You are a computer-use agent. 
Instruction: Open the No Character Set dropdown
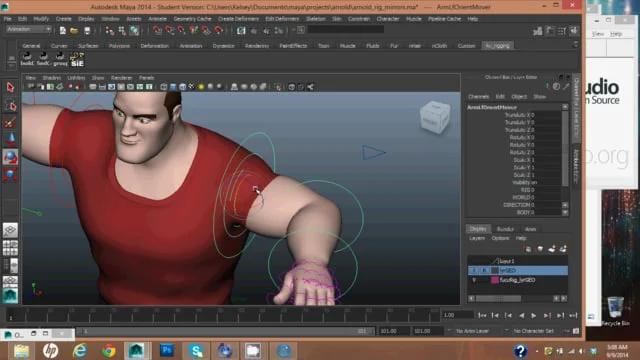[534, 331]
